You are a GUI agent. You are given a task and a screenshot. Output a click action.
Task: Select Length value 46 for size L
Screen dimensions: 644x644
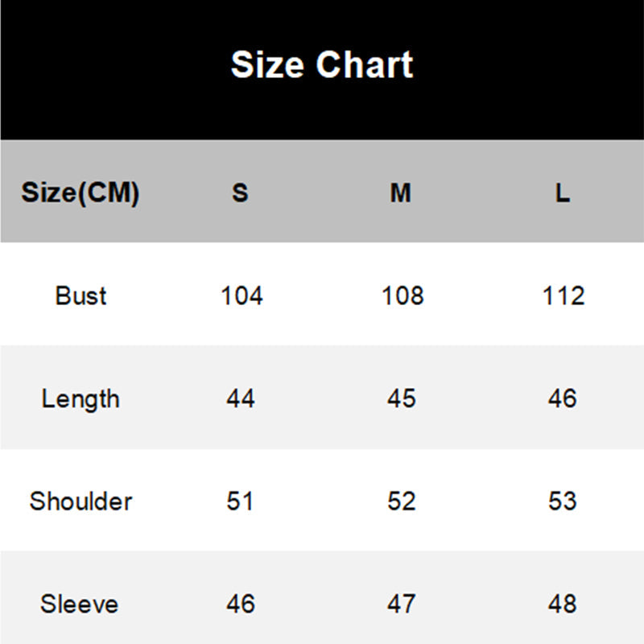click(563, 398)
